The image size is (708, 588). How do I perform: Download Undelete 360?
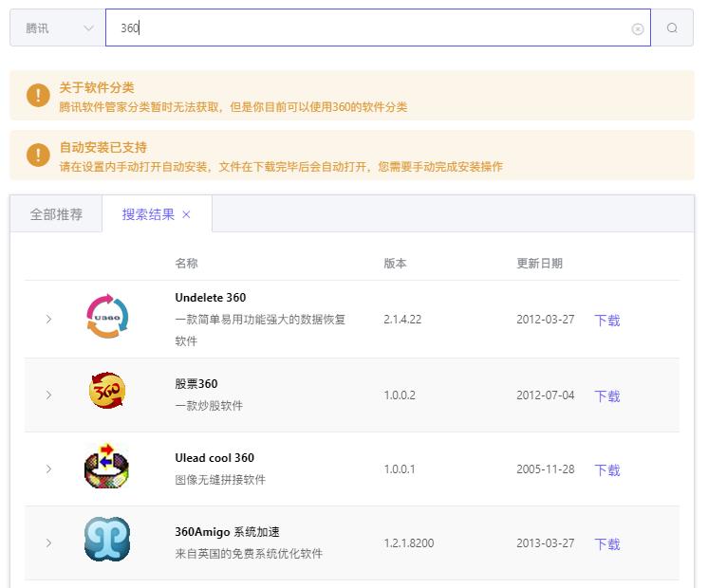[x=606, y=321]
